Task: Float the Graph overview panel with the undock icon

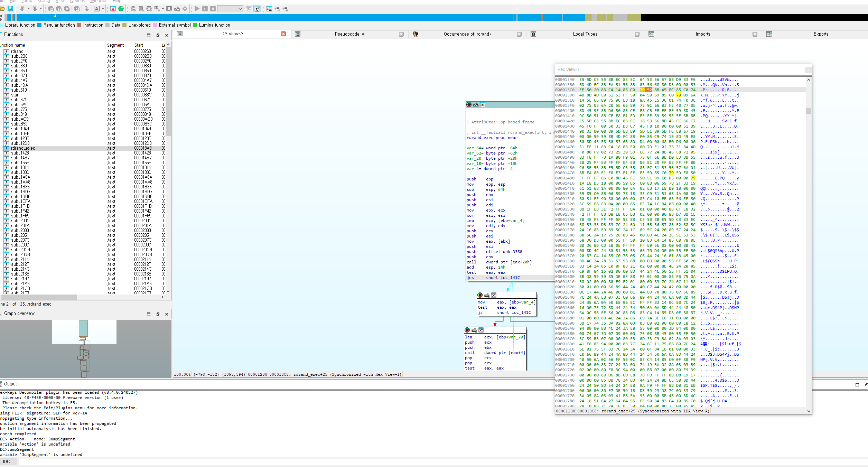Action: tap(158, 314)
